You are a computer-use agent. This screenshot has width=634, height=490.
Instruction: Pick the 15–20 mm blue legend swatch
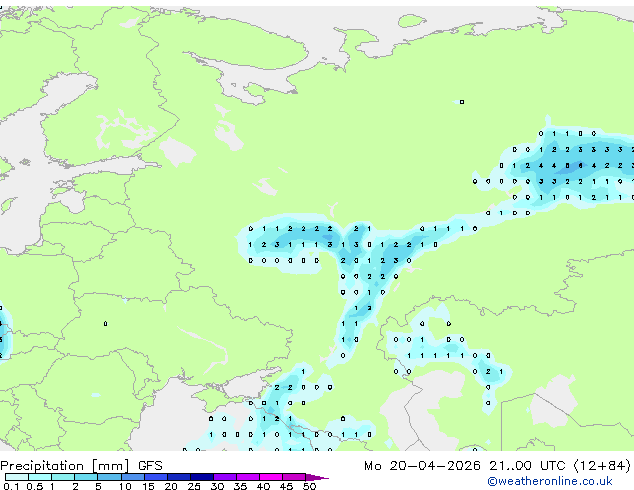[x=156, y=477]
